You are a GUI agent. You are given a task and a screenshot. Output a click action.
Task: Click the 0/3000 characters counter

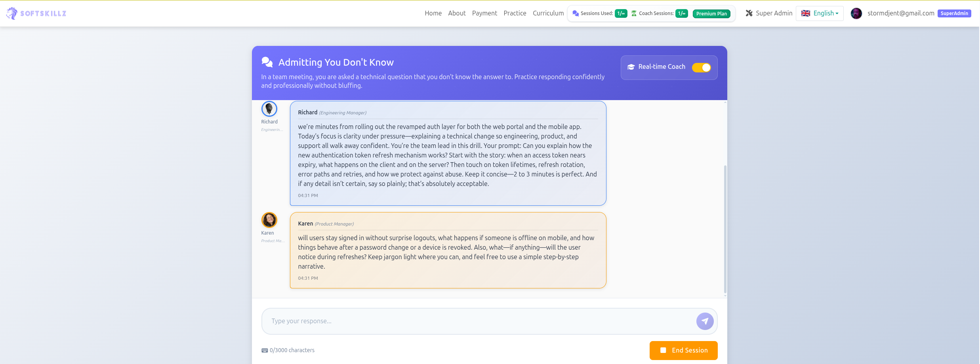point(292,350)
